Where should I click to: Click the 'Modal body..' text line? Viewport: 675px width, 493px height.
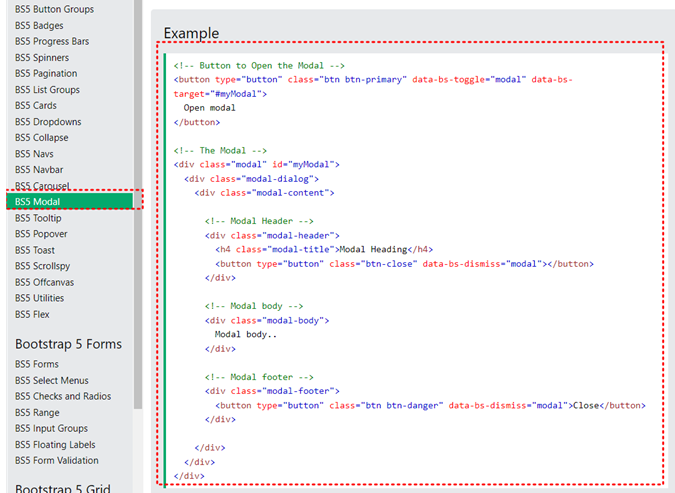[245, 334]
